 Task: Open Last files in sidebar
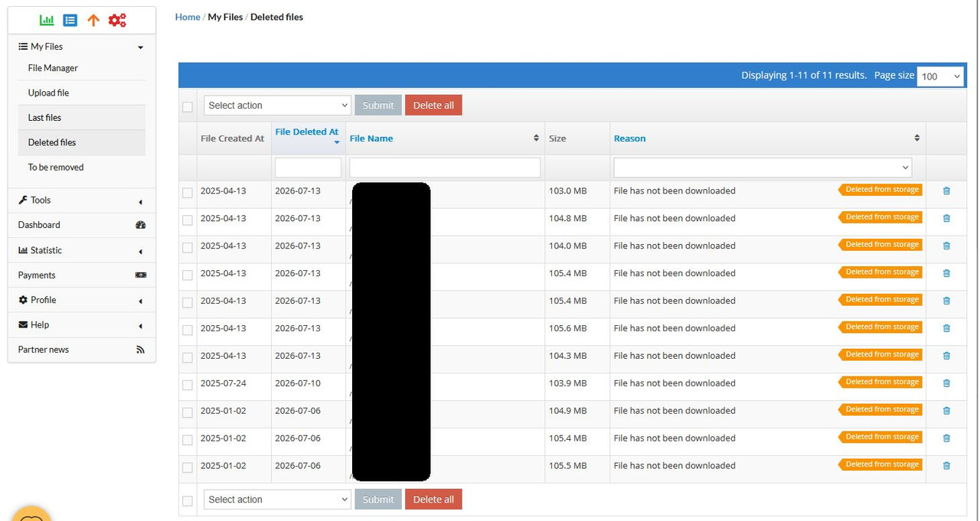[x=44, y=118]
